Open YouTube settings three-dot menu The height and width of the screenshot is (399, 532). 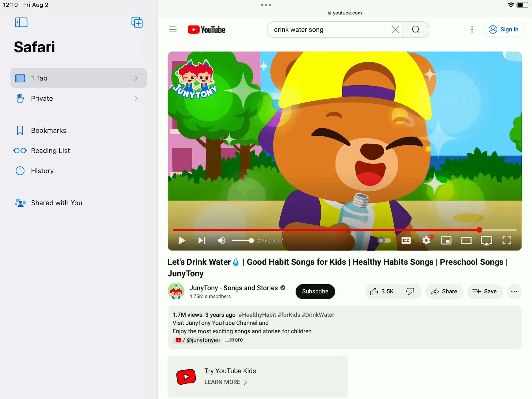472,29
